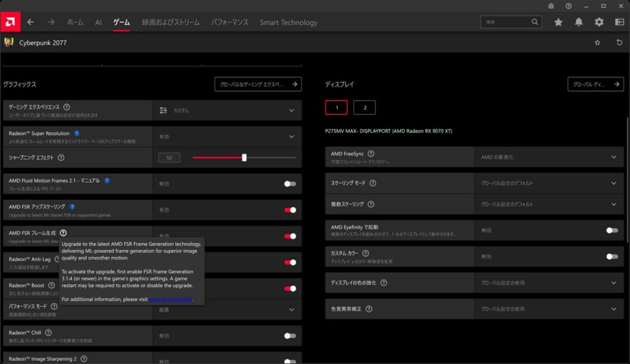Expand the ゲーミング エクスペリエンス dropdown
Image resolution: width=630 pixels, height=364 pixels.
292,111
